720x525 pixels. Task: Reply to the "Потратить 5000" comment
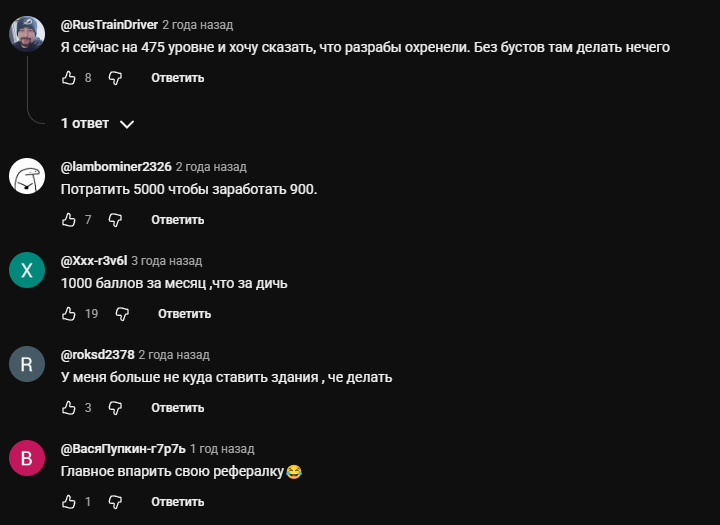point(177,219)
